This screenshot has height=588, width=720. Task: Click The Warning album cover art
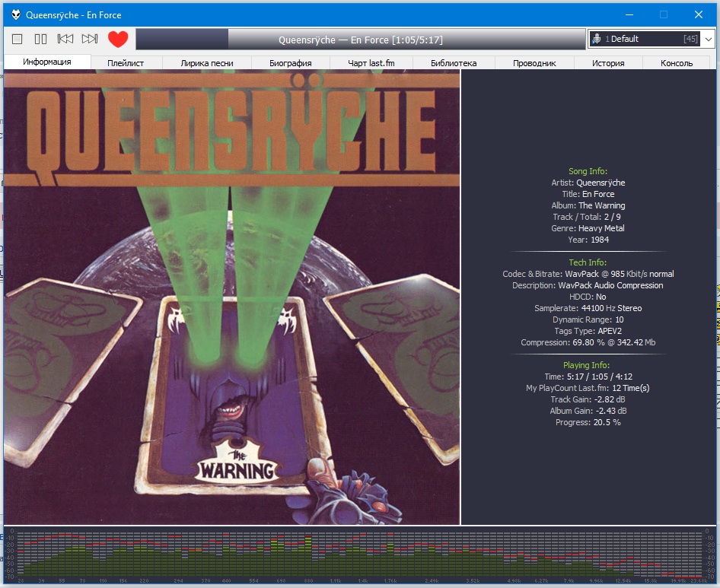point(231,298)
